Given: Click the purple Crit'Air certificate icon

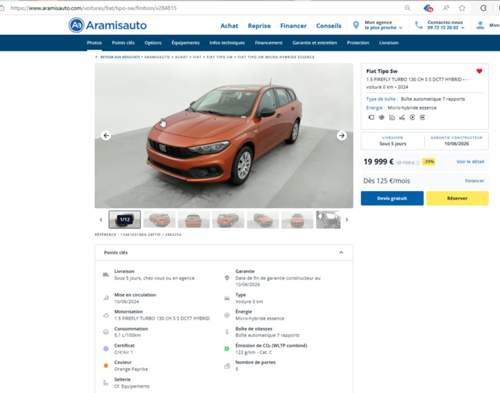Looking at the screenshot, I should point(106,349).
